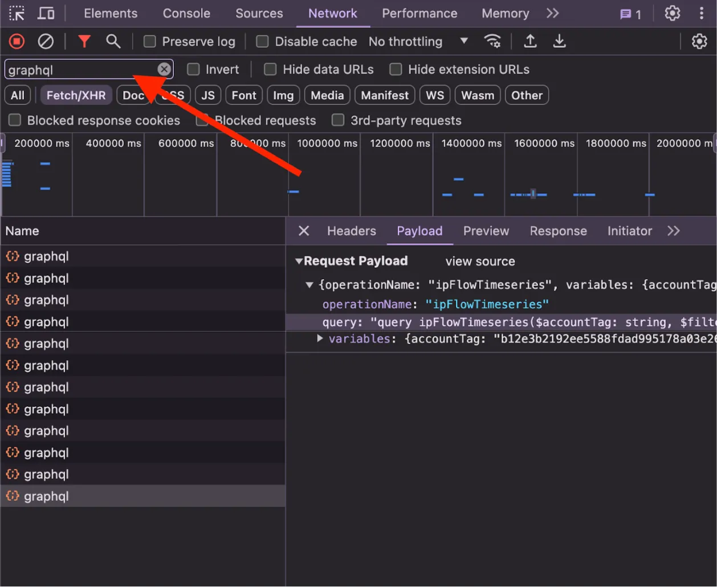Clear the graphql filter text

coord(164,68)
